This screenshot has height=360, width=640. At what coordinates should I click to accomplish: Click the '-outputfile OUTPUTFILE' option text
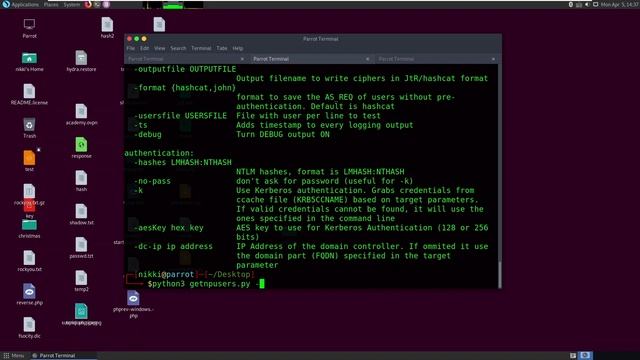click(x=185, y=69)
